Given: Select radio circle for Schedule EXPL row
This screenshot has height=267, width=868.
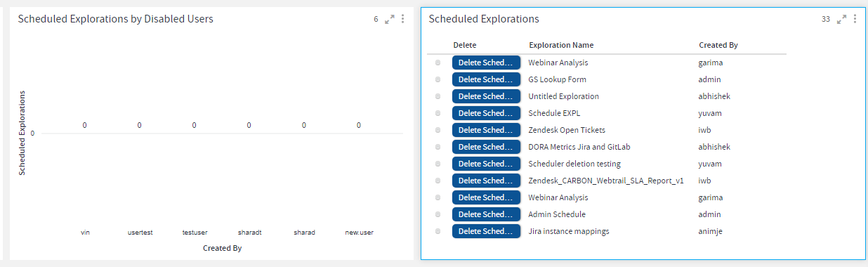Looking at the screenshot, I should pyautogui.click(x=438, y=113).
